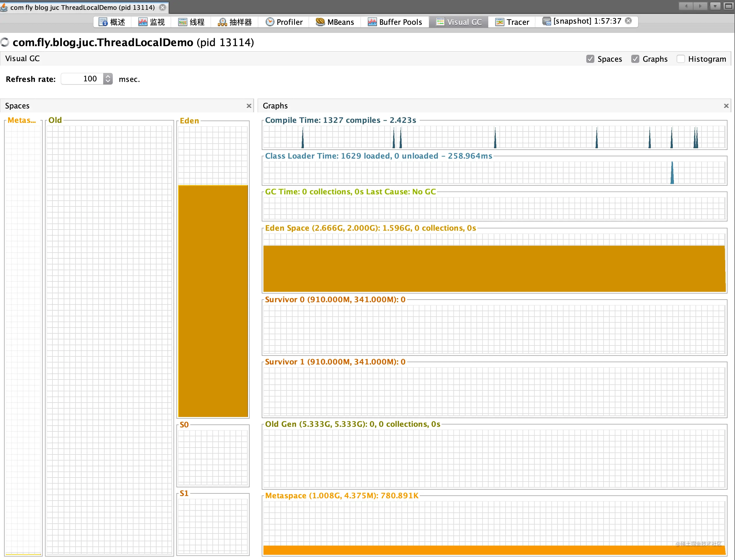735x560 pixels.
Task: Select the Visual GC tab
Action: [x=459, y=22]
